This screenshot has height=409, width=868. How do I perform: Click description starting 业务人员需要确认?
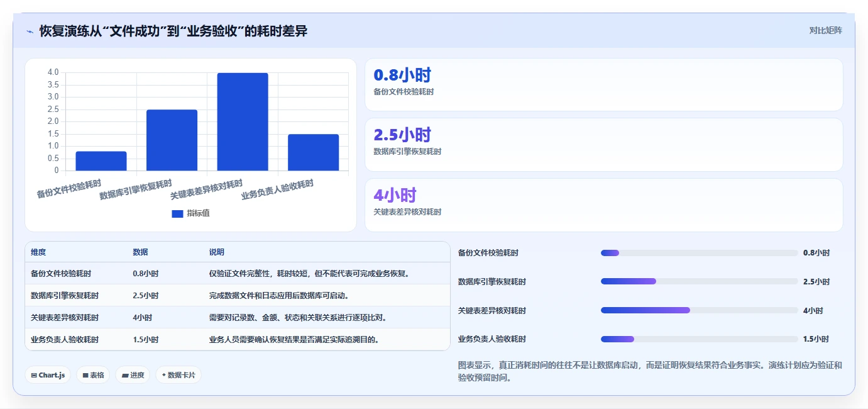[295, 340]
